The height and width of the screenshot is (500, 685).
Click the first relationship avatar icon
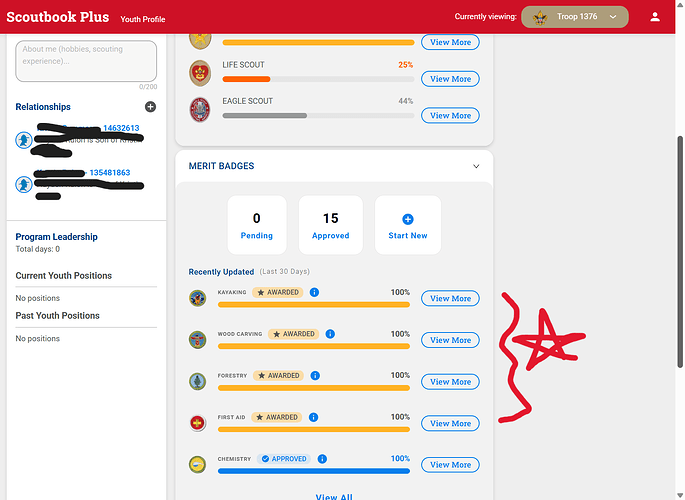(24, 140)
